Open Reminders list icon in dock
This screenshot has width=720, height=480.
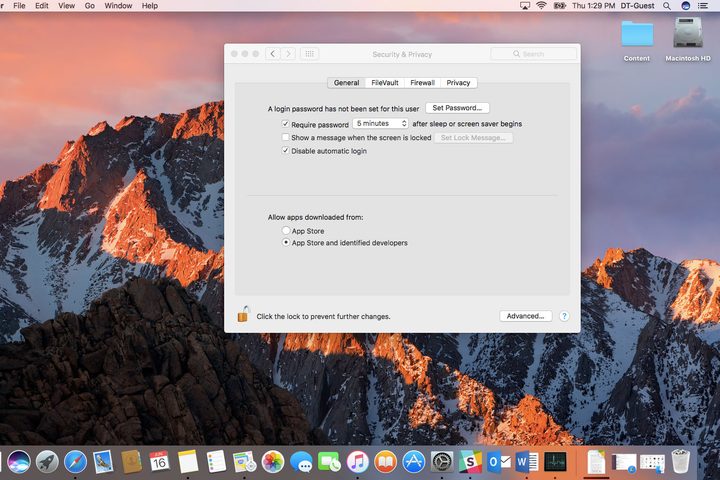point(216,462)
